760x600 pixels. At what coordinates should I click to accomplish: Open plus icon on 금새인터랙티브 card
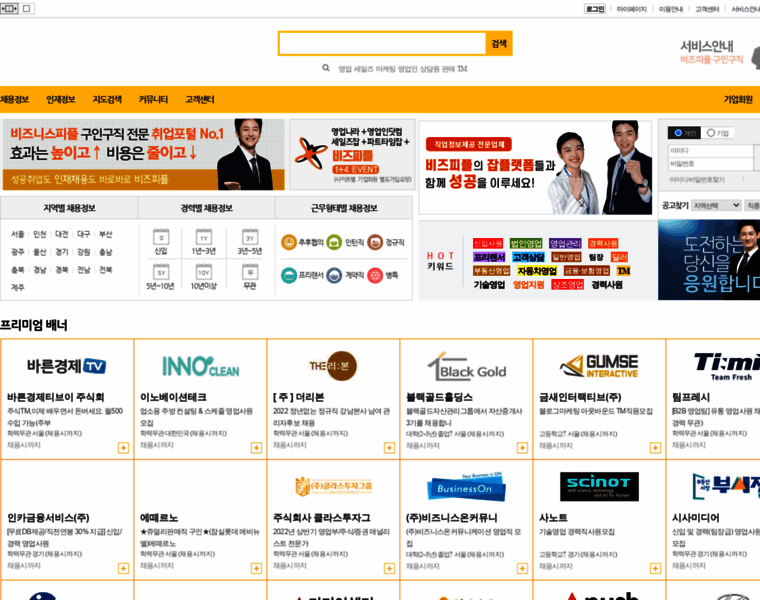point(655,448)
